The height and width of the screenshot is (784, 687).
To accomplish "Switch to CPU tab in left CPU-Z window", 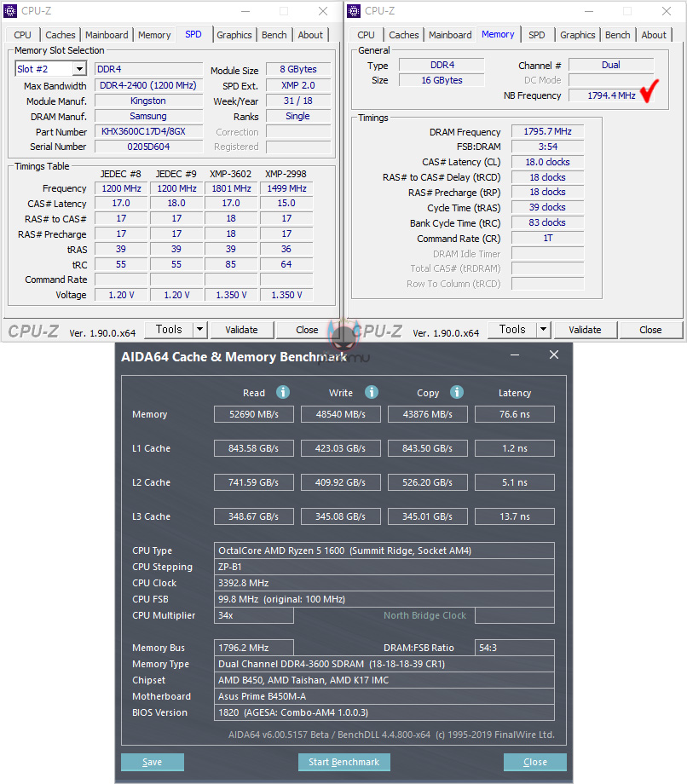I will [x=22, y=35].
